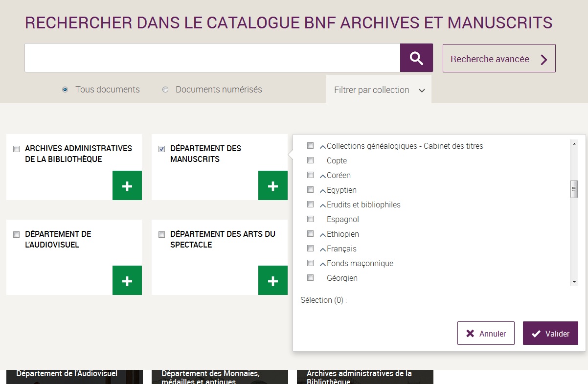
Task: Click plus icon under Département des Arts du Spectacle
Action: click(x=273, y=281)
